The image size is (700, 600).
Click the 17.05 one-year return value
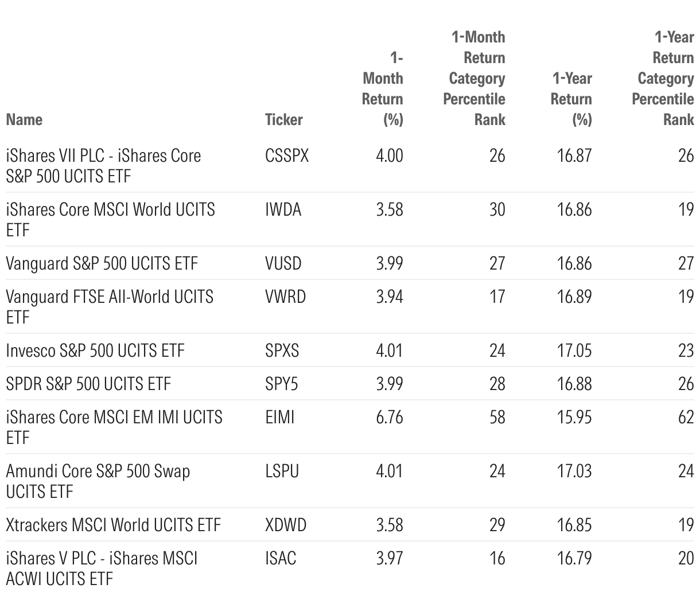(574, 350)
